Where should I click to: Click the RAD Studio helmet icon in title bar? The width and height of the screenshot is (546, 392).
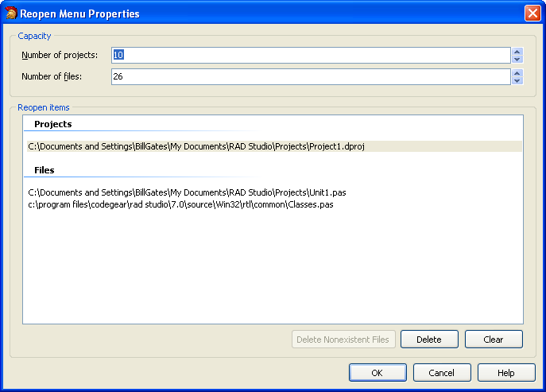tap(11, 14)
